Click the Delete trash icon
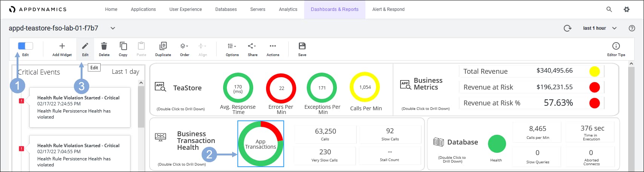 (104, 46)
